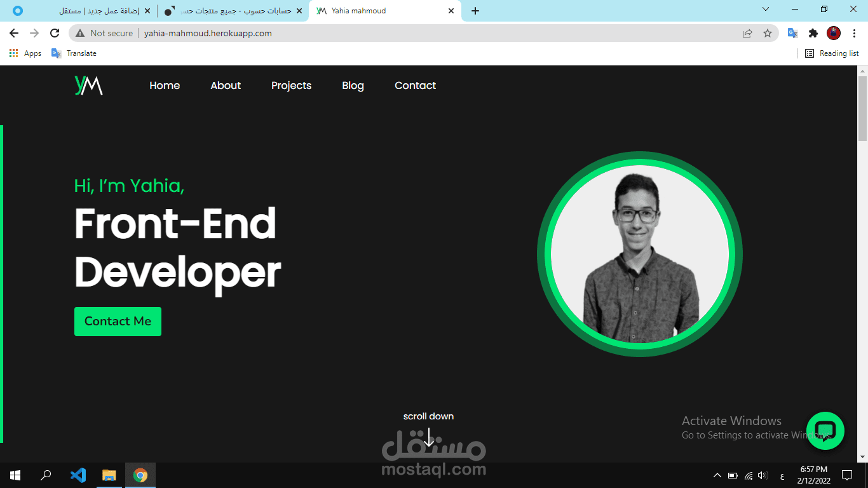Viewport: 868px width, 488px height.
Task: Open Visual Studio Code from taskbar
Action: (78, 475)
